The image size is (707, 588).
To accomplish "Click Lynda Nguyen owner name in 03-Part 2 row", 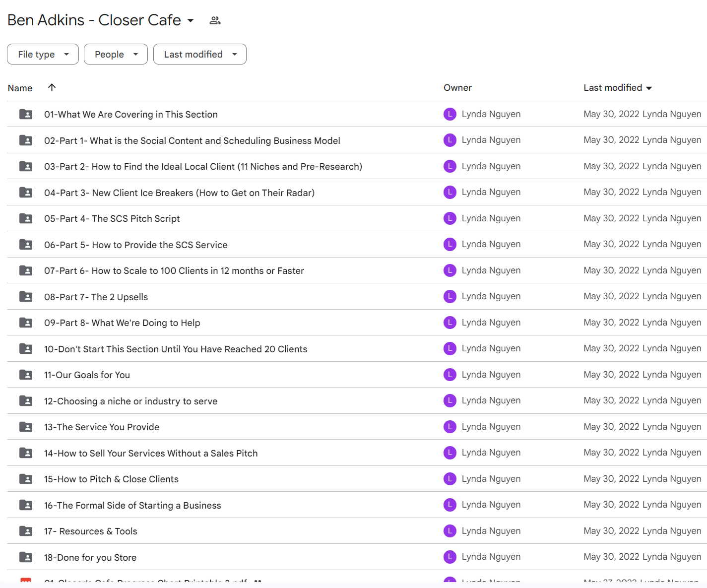I will coord(491,166).
